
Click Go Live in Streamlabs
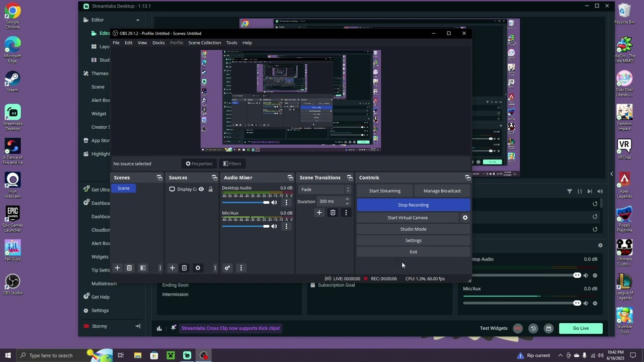tap(581, 328)
